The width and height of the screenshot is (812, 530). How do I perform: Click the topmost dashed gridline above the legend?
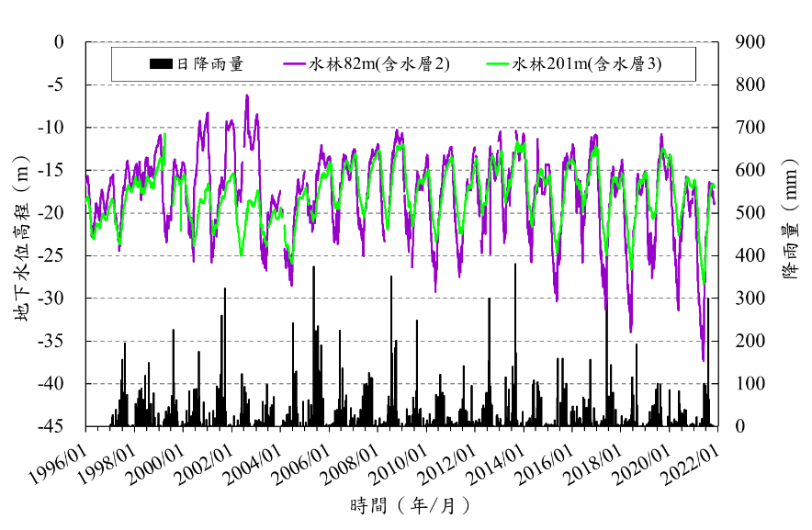click(x=402, y=42)
